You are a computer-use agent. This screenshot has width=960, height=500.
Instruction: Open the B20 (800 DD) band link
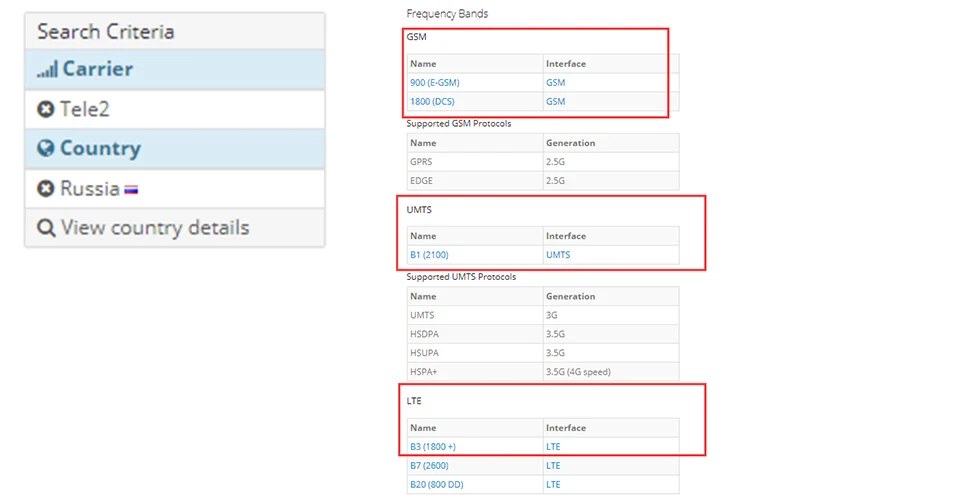point(437,485)
